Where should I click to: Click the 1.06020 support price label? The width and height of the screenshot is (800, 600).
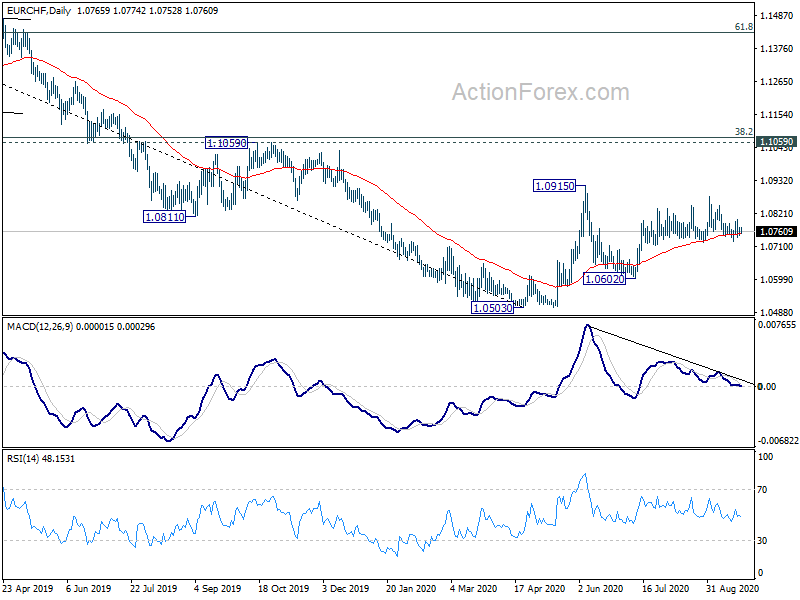[x=604, y=278]
